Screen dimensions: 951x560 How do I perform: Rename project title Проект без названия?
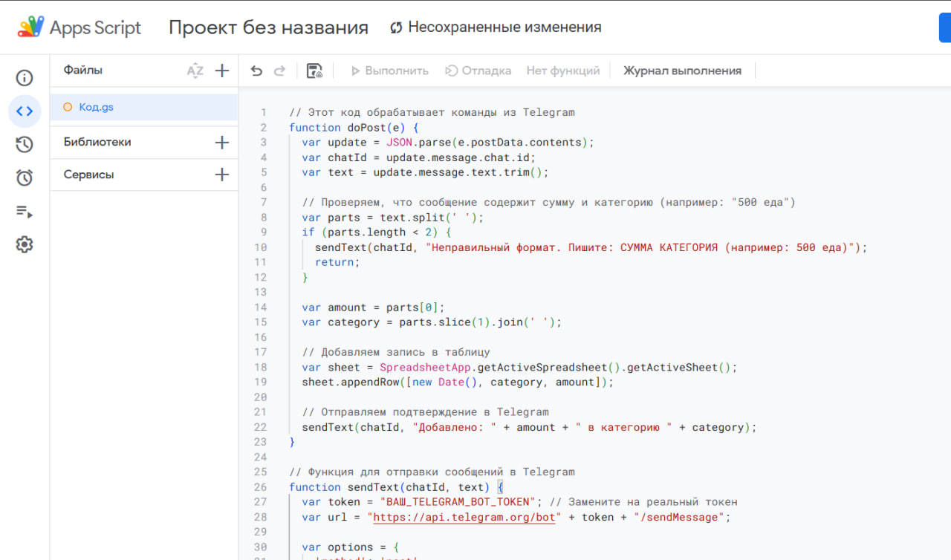pos(268,27)
